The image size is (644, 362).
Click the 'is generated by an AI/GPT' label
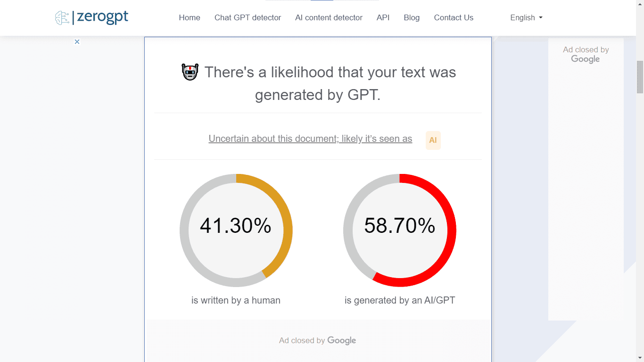coord(400,300)
